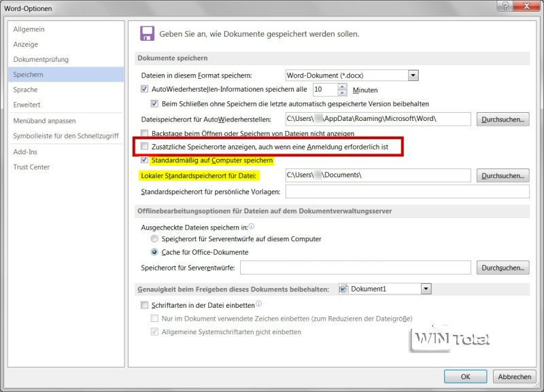Click the Speicherort für Serverentwürfe field

point(355,268)
